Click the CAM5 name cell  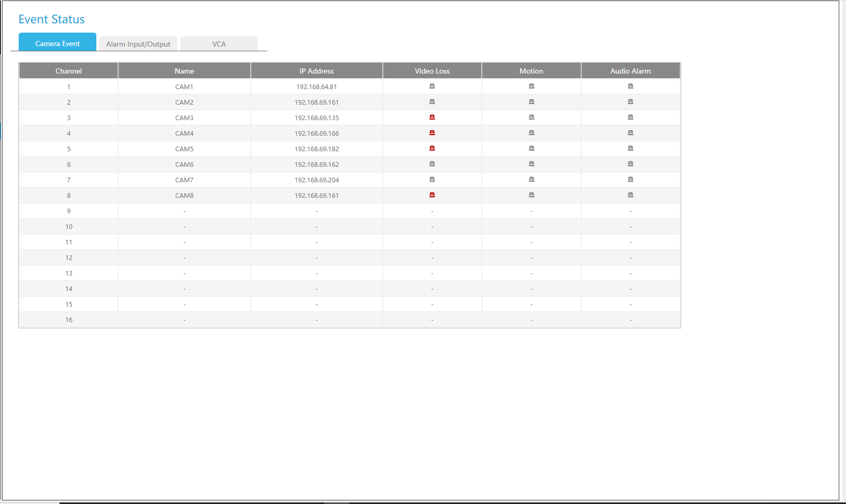[184, 149]
